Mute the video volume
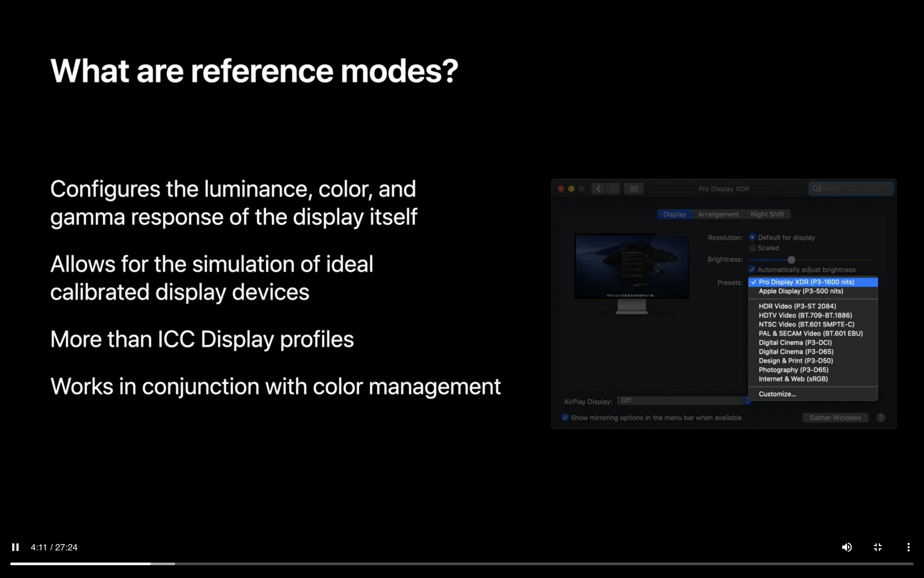Image resolution: width=924 pixels, height=578 pixels. point(846,547)
